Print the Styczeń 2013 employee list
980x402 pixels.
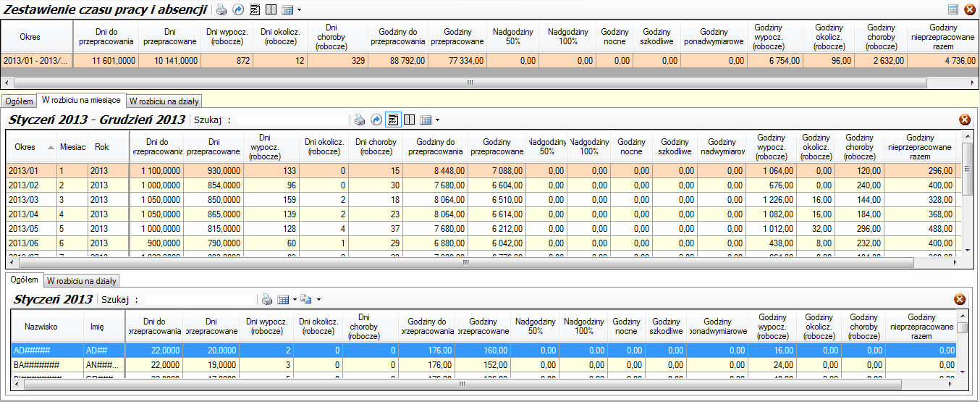(x=267, y=299)
